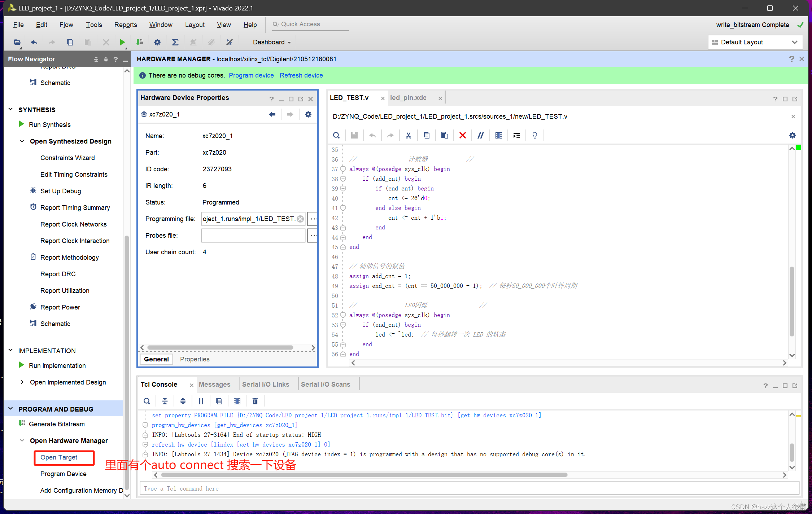Click the green Run Synthesis toolbar arrow
The width and height of the screenshot is (812, 514).
point(122,42)
